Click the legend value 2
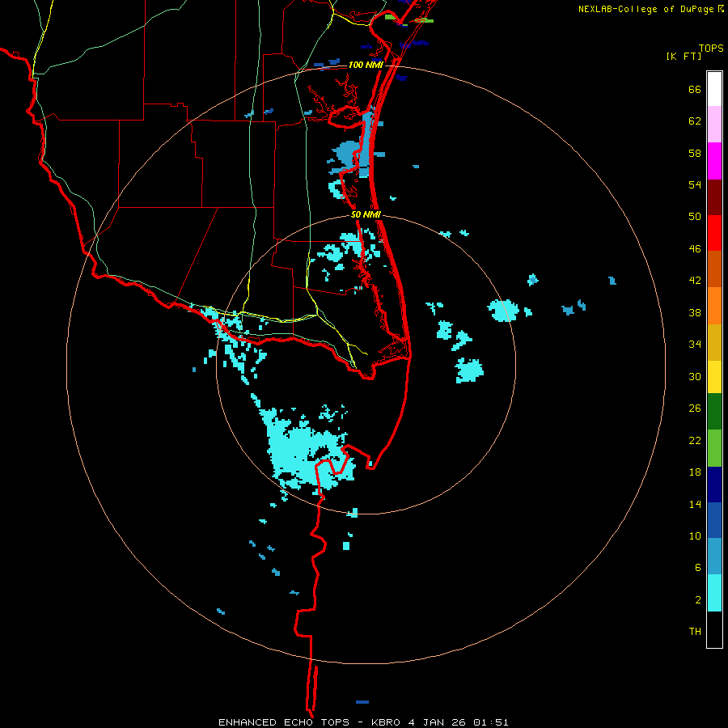 [x=697, y=600]
